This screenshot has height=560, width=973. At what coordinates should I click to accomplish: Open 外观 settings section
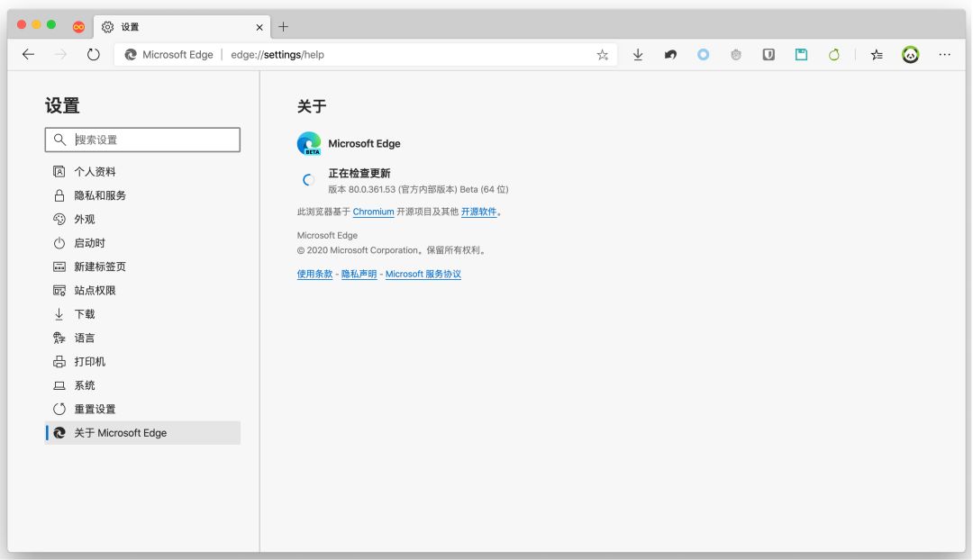tap(142, 219)
